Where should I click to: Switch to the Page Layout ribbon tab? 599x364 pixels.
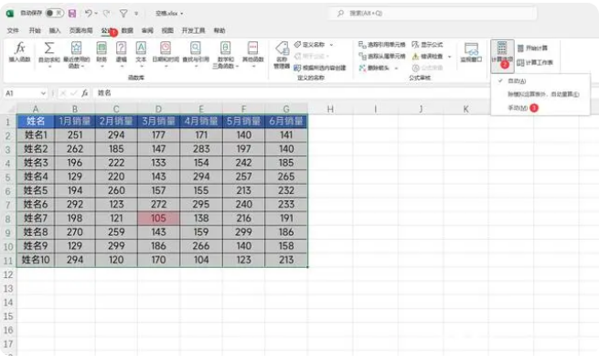81,30
